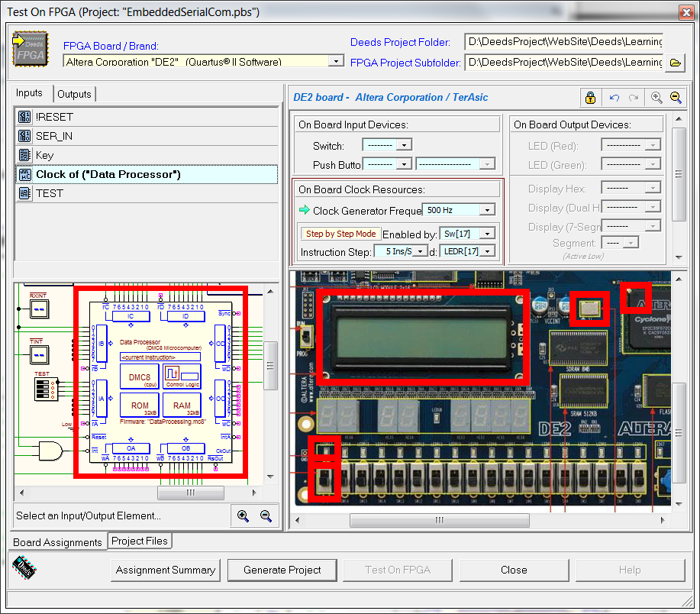
Task: Open the first Push Button dropdown
Action: 404,164
